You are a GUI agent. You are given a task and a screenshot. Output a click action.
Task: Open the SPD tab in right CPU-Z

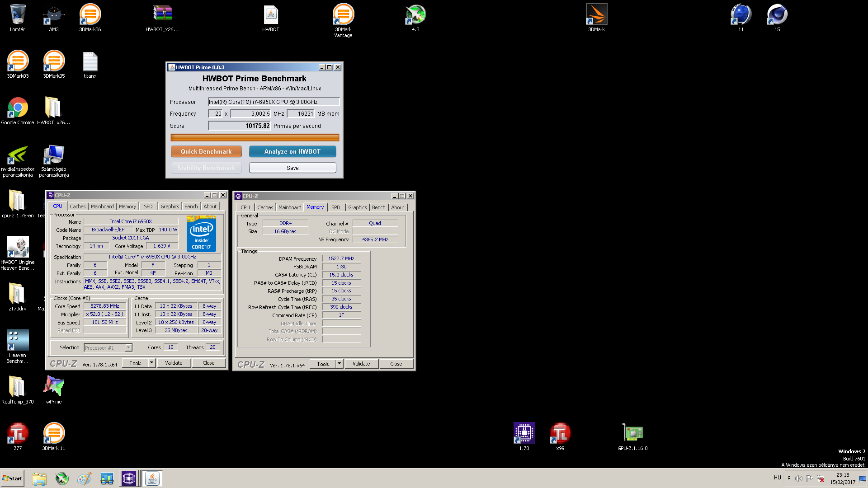(335, 207)
